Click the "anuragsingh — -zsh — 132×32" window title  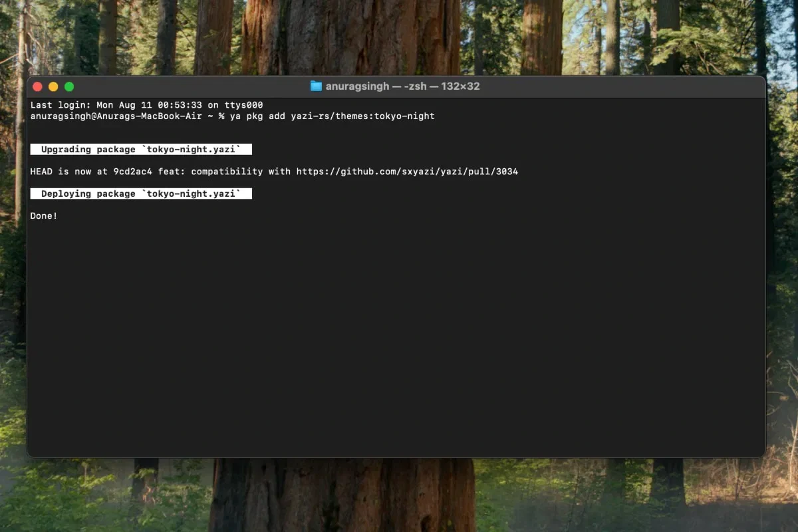402,86
